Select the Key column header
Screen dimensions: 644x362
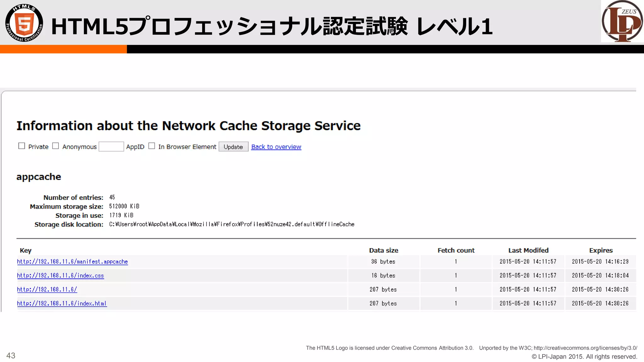click(x=25, y=250)
